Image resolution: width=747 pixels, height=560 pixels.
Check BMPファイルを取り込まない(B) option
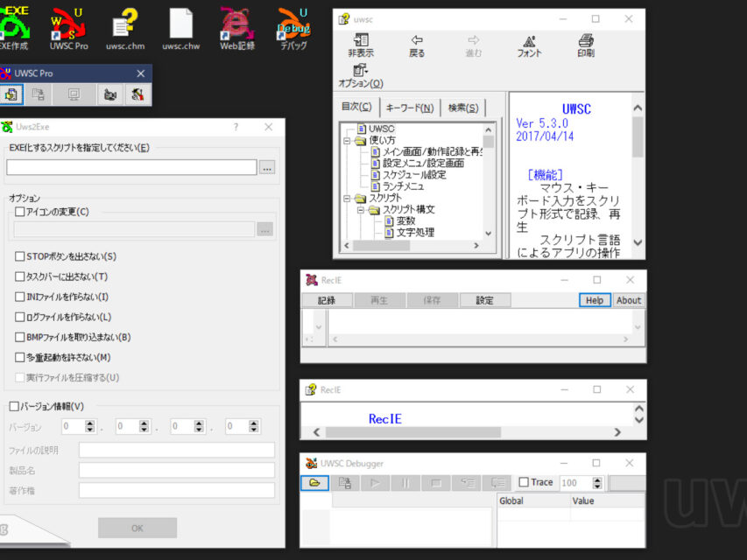(19, 337)
